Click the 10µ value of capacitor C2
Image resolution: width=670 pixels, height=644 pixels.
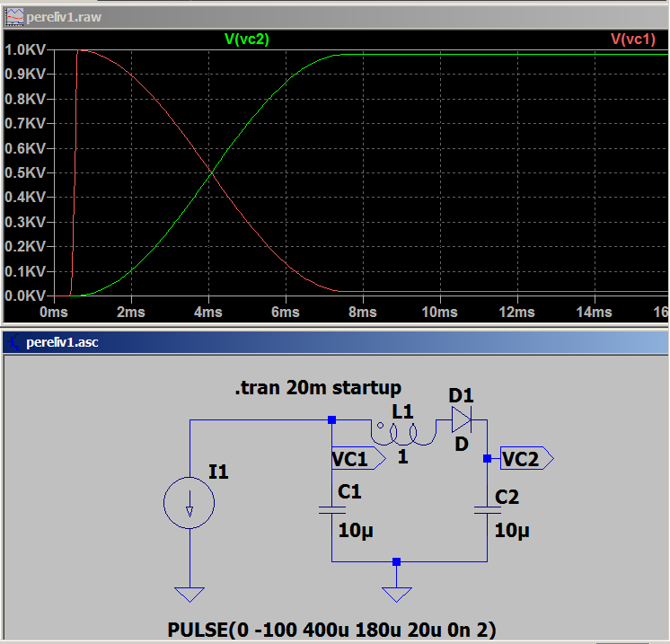point(512,531)
